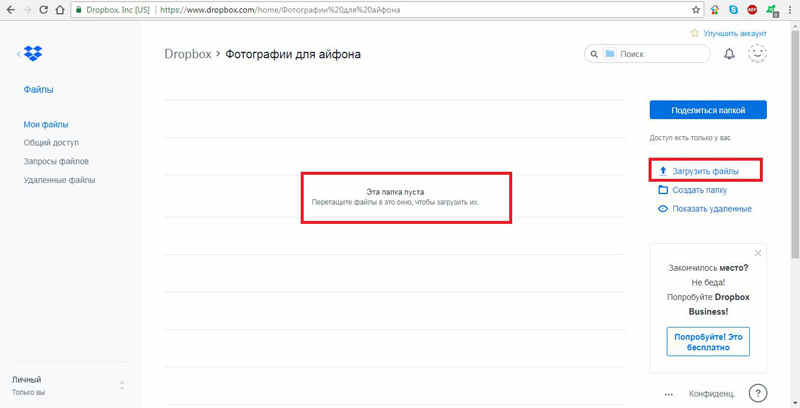Viewport: 800px width, 408px height.
Task: Click the browser forward arrow
Action: point(27,10)
